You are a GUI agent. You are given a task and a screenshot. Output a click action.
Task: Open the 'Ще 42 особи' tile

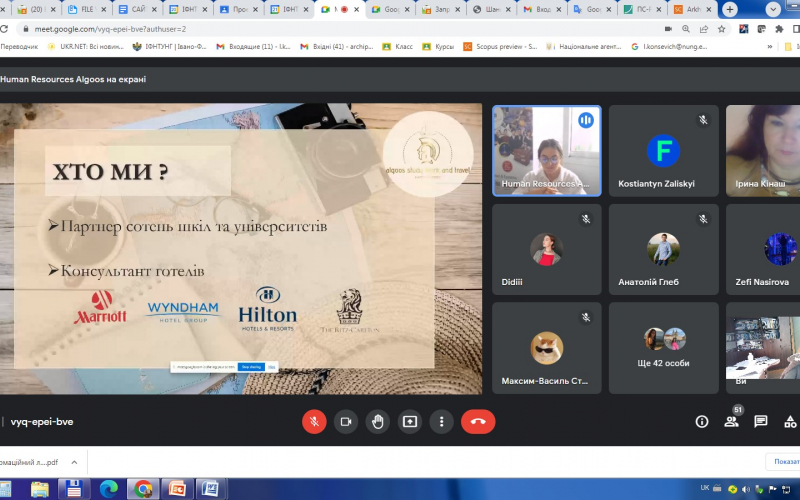[663, 348]
